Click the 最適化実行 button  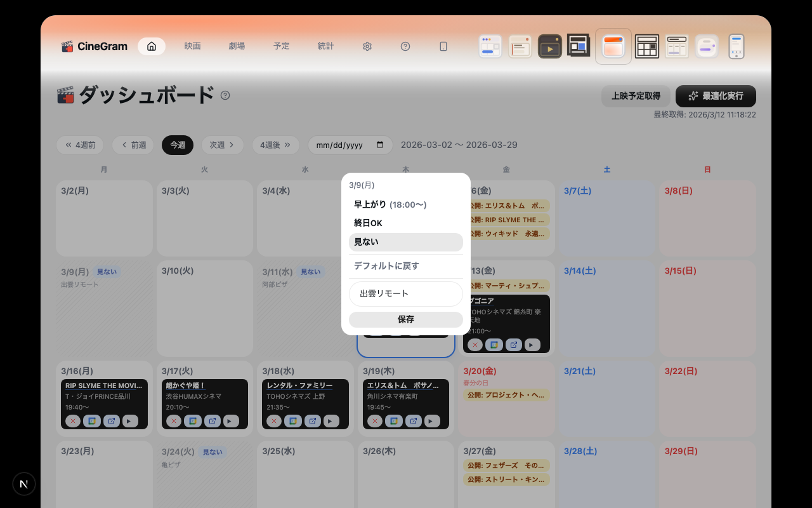click(716, 96)
